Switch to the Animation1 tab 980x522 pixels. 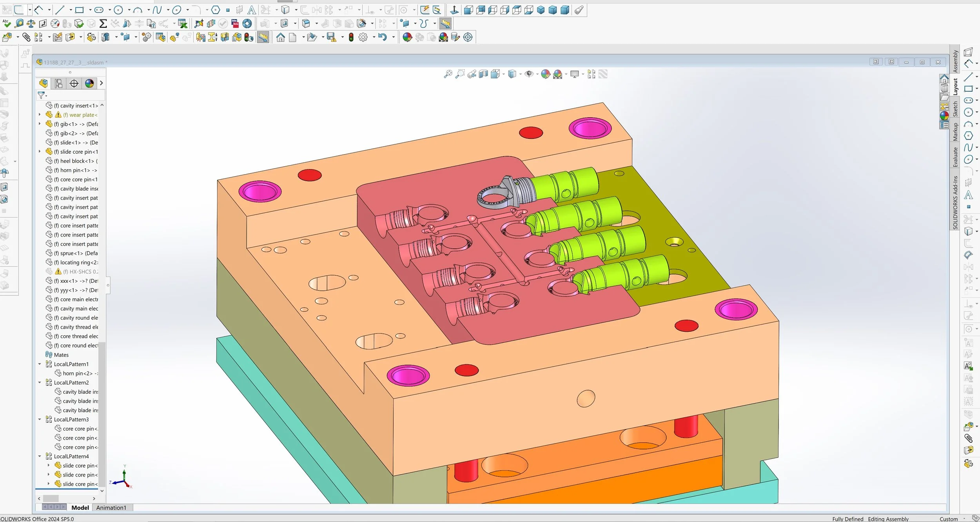pos(111,507)
